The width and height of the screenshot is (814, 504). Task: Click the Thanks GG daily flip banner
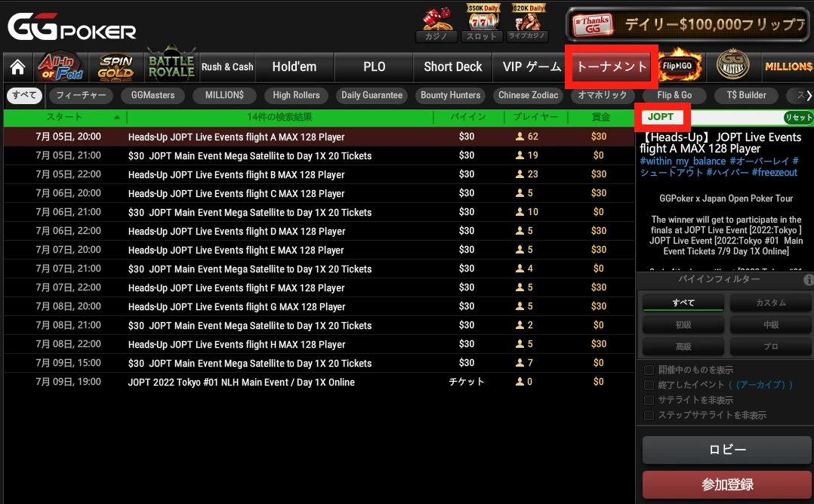coord(689,24)
